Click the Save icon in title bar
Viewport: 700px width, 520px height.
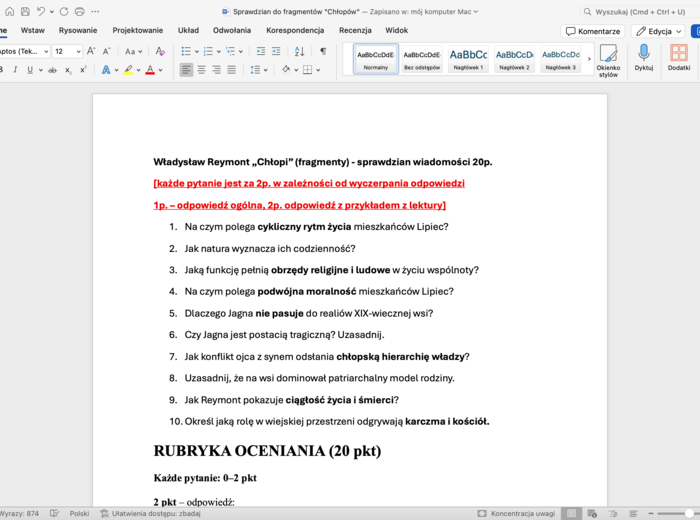click(23, 11)
